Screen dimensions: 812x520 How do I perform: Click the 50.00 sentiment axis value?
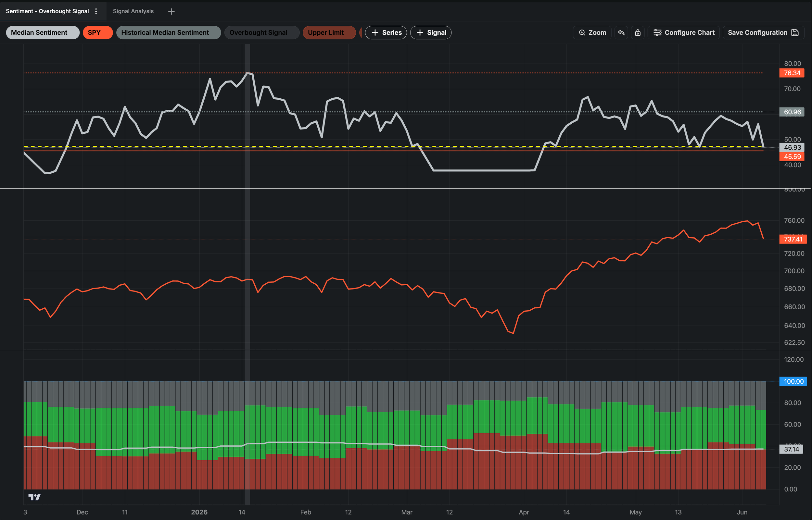point(792,139)
